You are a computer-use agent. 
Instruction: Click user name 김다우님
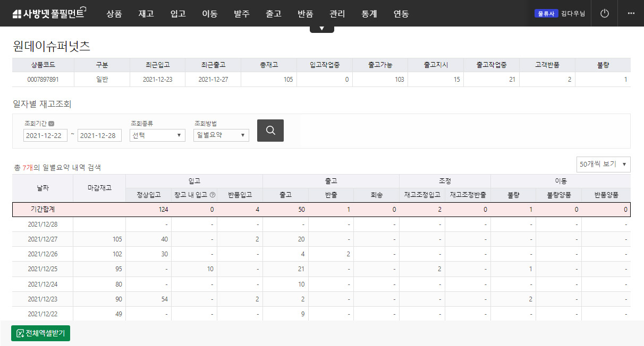coord(573,13)
